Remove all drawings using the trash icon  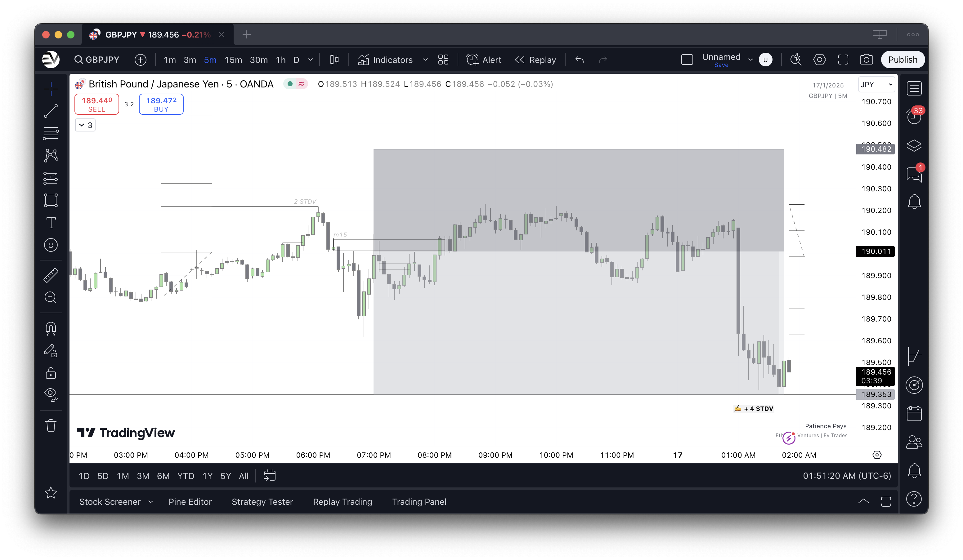coord(51,425)
